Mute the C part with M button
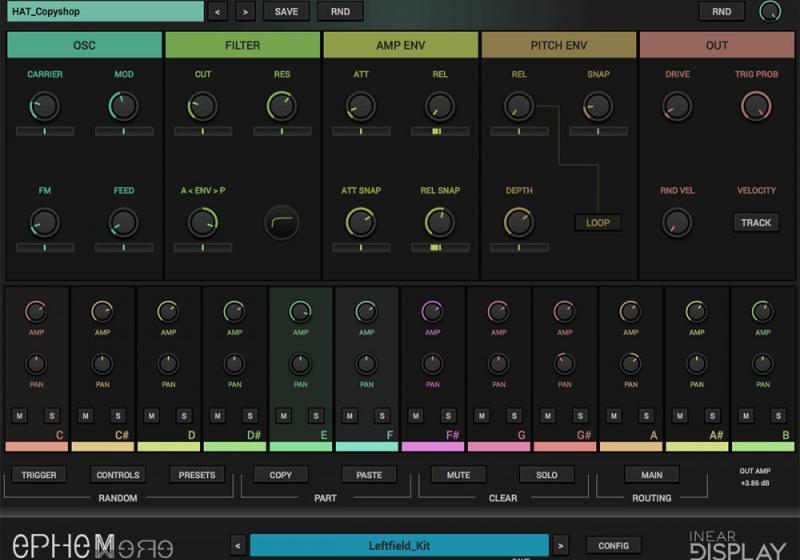The height and width of the screenshot is (560, 800). (x=19, y=416)
